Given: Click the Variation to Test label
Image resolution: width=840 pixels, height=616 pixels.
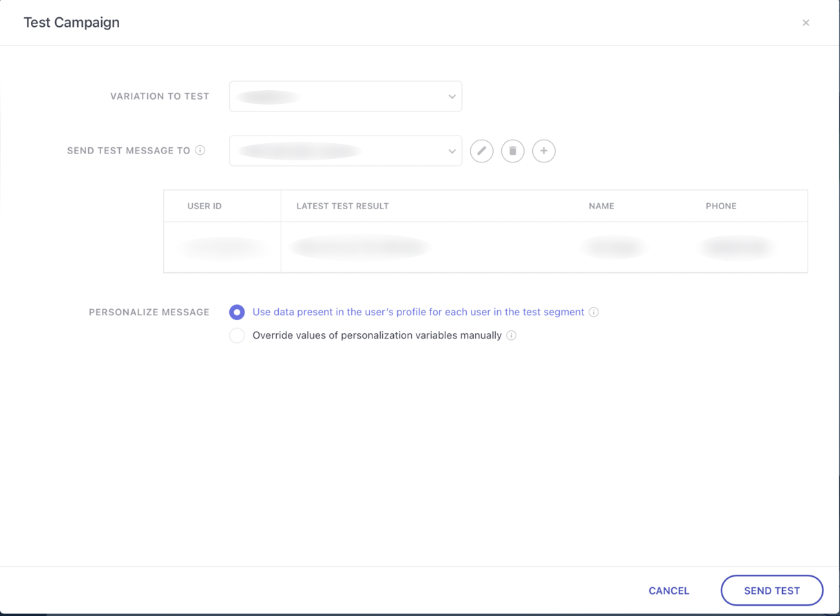Looking at the screenshot, I should click(x=160, y=96).
